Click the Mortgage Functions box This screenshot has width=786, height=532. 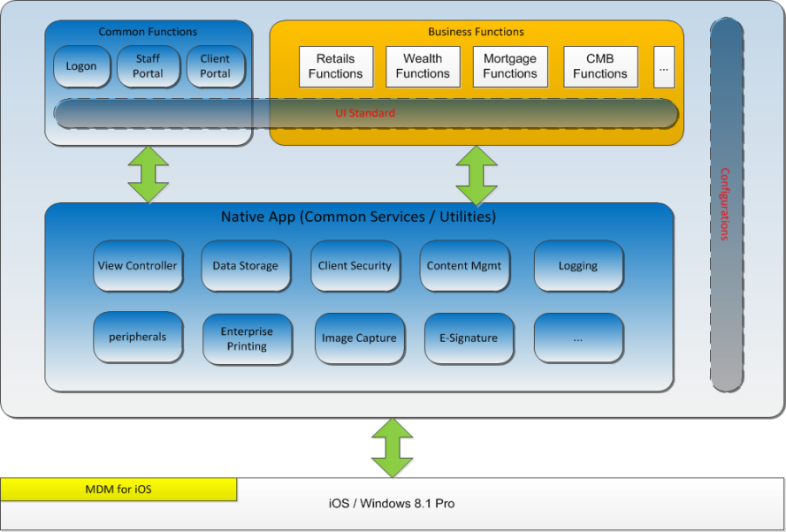coord(510,67)
